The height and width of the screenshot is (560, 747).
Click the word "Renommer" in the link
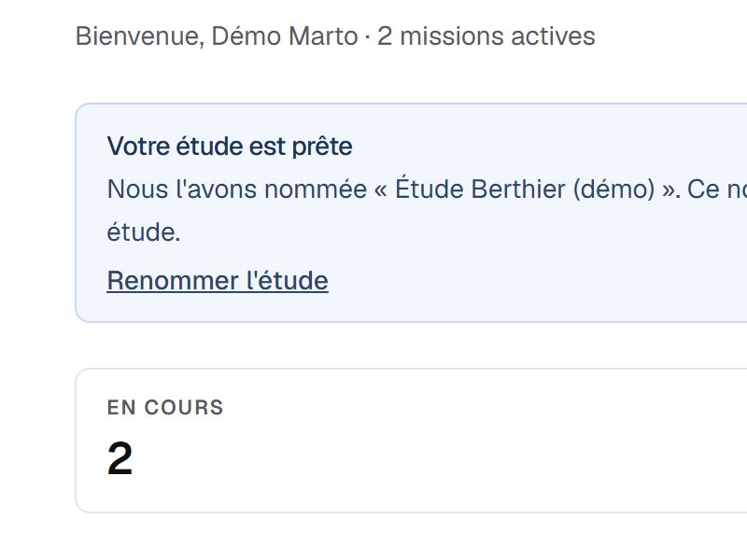(x=174, y=281)
